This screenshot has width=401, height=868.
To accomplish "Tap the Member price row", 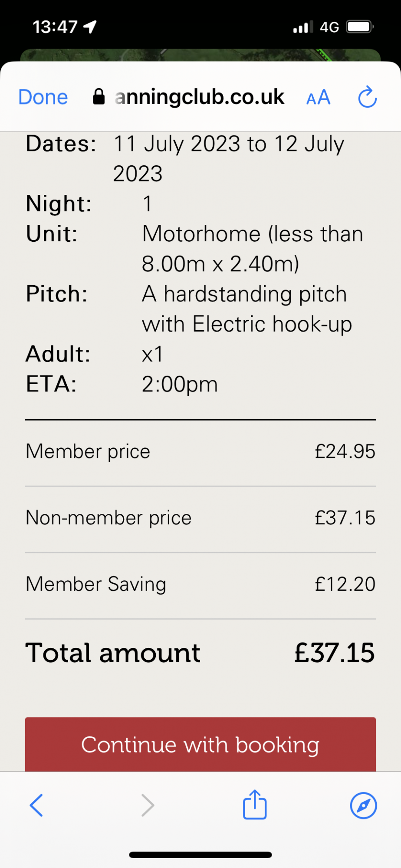I will [200, 451].
